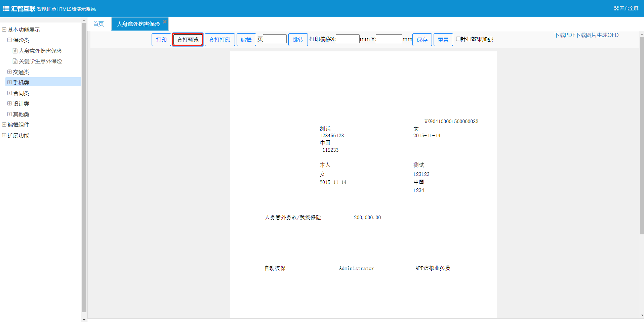Enable the 针打效果加强 checkbox

point(458,39)
